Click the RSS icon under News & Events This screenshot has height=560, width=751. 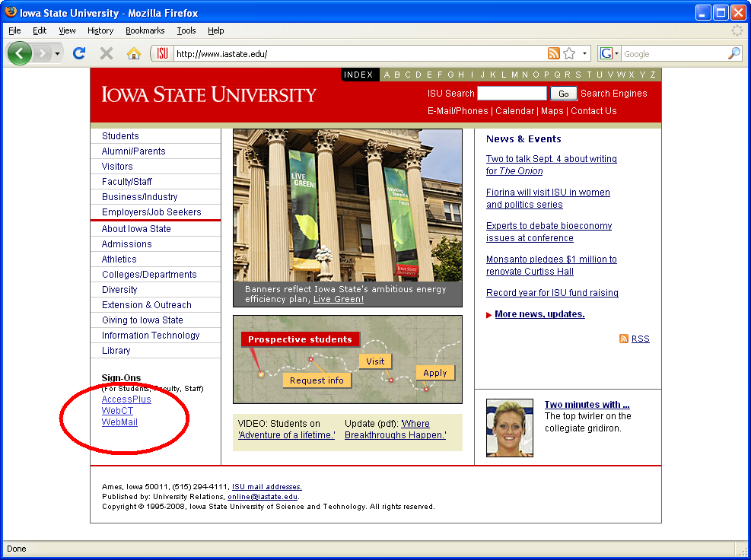[x=624, y=339]
